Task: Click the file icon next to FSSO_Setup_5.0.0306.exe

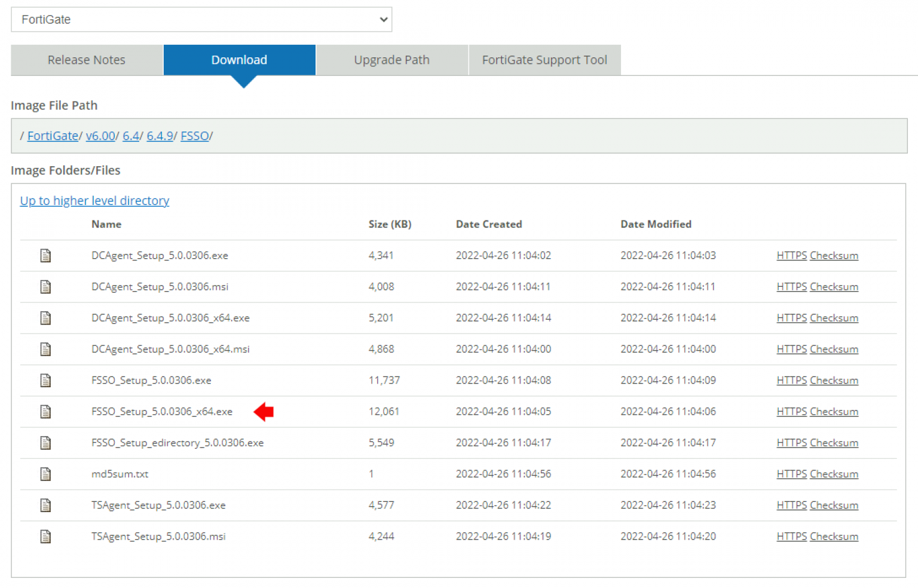Action: point(45,380)
